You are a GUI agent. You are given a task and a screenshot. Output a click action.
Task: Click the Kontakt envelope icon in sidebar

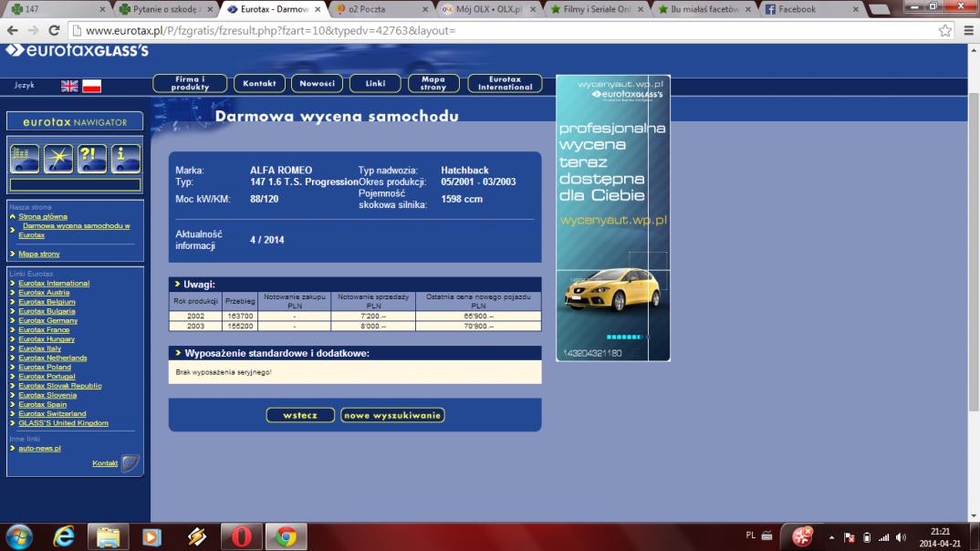pyautogui.click(x=130, y=463)
